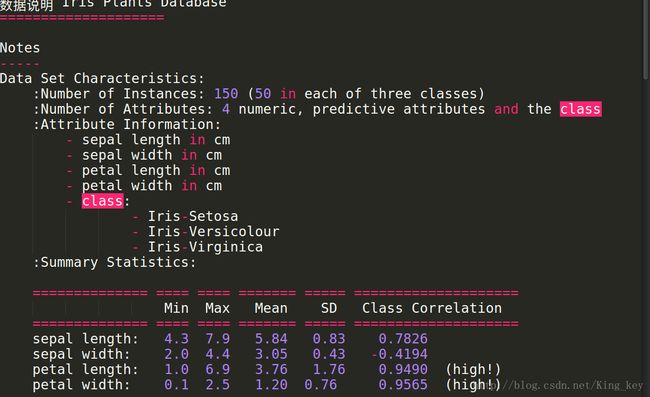This screenshot has height=397, width=650.
Task: Click petal length min value 1.0
Action: click(176, 370)
